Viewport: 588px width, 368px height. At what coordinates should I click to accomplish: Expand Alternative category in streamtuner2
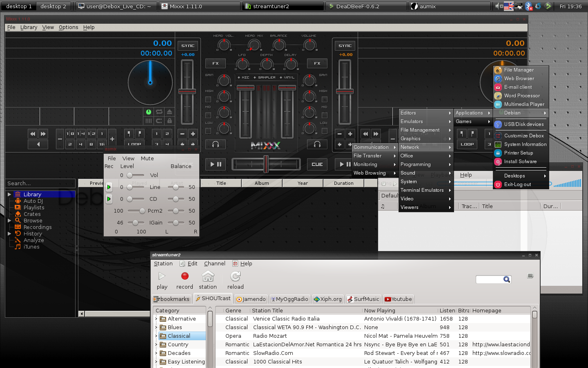tap(156, 319)
